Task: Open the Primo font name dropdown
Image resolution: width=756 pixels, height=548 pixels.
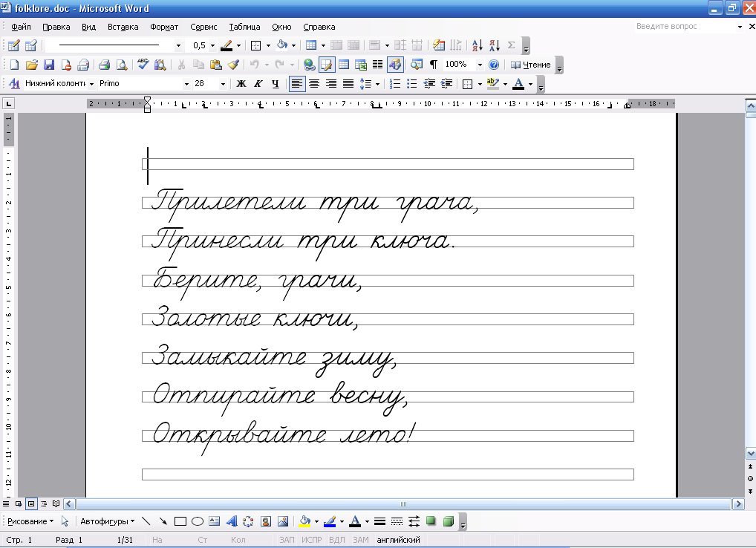Action: point(186,84)
